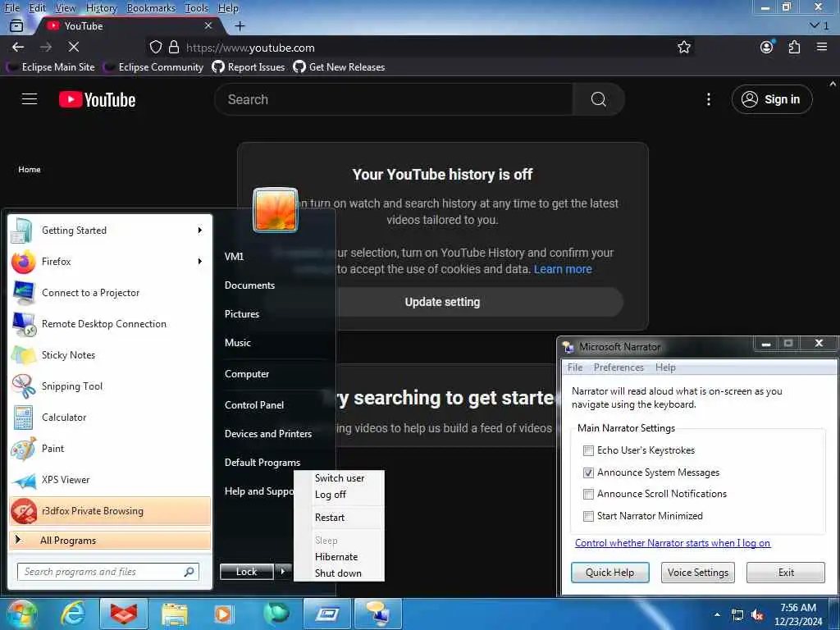Open Control Panel from Start menu
Image resolution: width=840 pixels, height=630 pixels.
[x=254, y=405]
